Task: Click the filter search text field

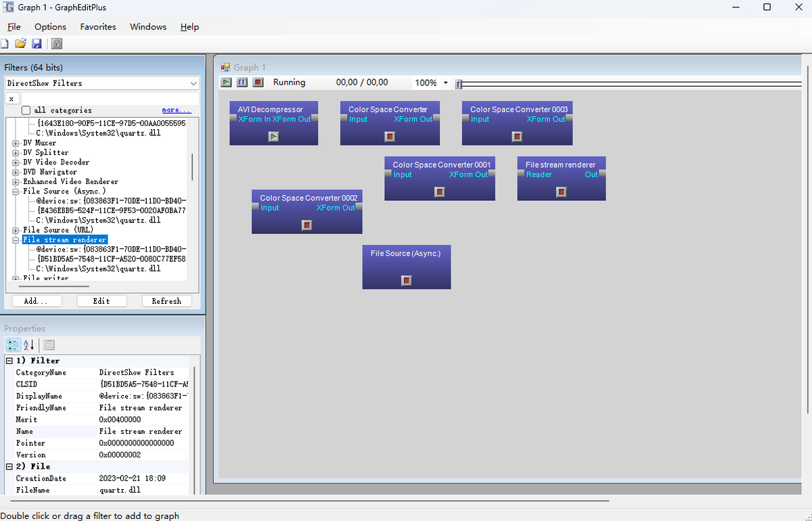Action: point(109,98)
